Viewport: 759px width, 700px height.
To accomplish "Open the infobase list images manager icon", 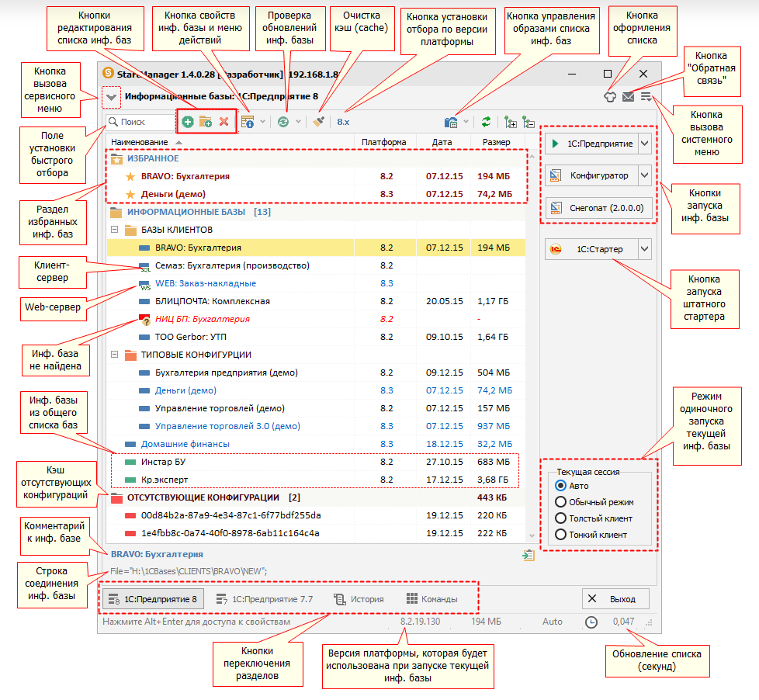I will 451,122.
